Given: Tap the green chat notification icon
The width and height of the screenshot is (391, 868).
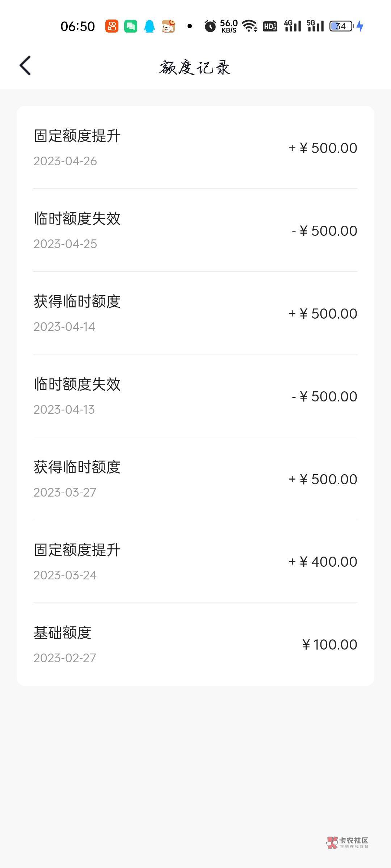Looking at the screenshot, I should [131, 26].
